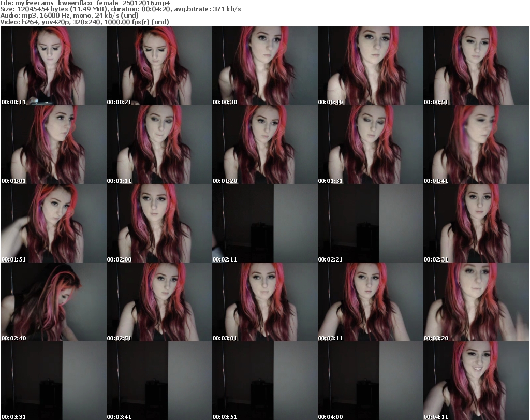Screen dimensions: 530x420
Task: Open the empty-room frame at 00:02:21
Action: coord(371,224)
